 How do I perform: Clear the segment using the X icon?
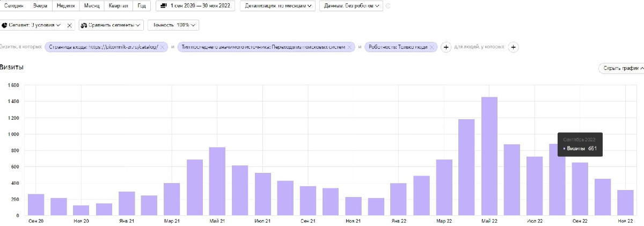[x=69, y=25]
